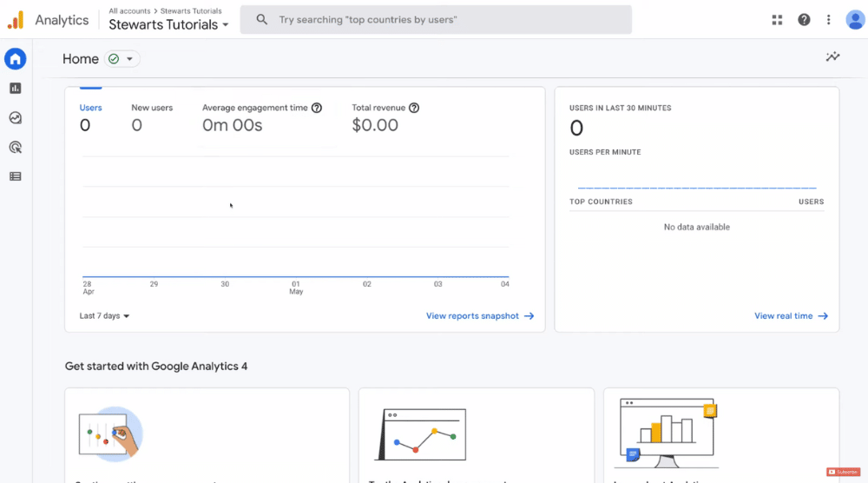Open the Configure sidebar icon
The width and height of the screenshot is (868, 483).
(16, 176)
